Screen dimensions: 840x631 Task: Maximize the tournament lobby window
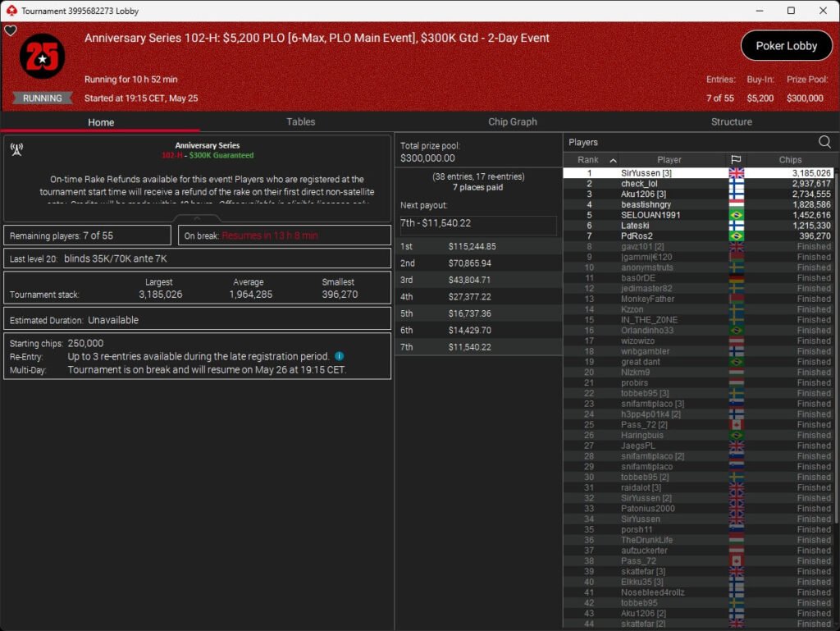791,11
